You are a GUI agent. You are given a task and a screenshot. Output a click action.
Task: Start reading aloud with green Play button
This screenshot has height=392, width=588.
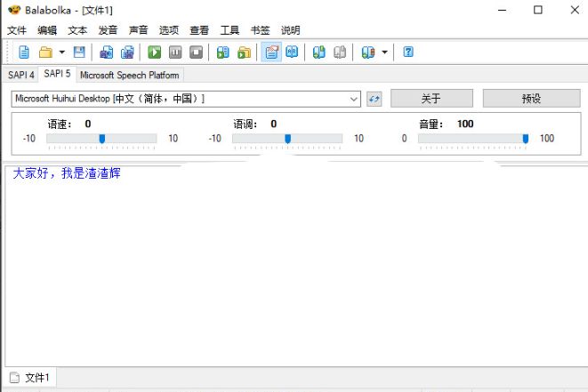point(155,52)
